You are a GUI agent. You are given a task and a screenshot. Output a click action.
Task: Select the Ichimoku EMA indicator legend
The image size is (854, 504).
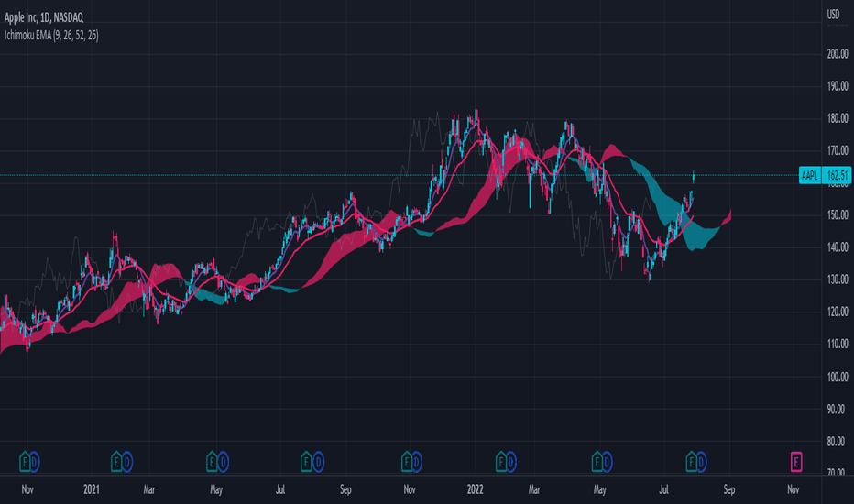[51, 36]
